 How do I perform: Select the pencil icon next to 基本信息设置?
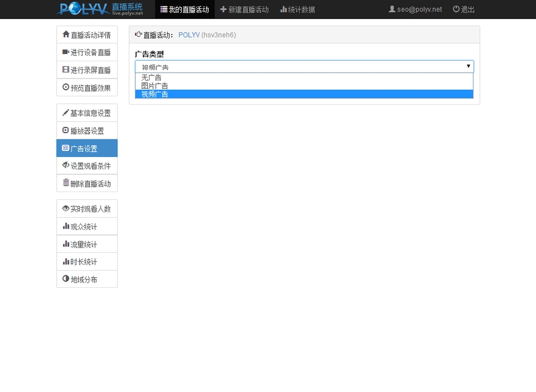pyautogui.click(x=66, y=112)
